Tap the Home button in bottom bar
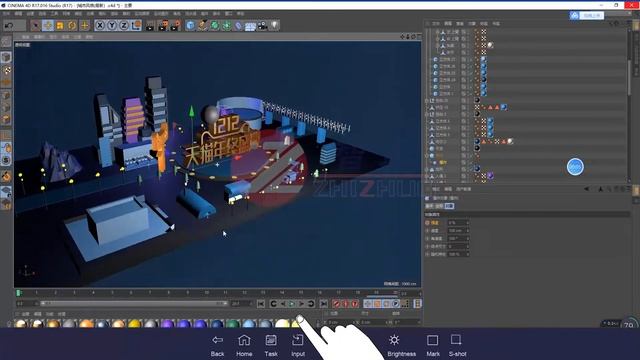The width and height of the screenshot is (640, 360). (244, 345)
